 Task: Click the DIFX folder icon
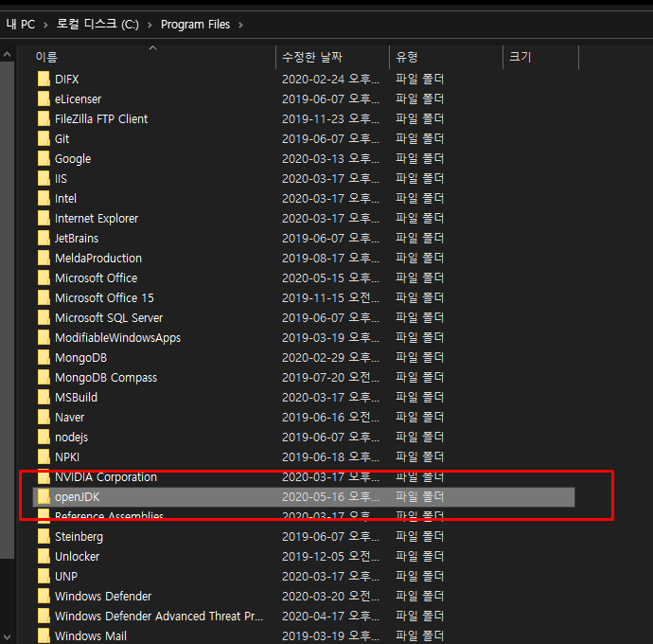point(44,79)
